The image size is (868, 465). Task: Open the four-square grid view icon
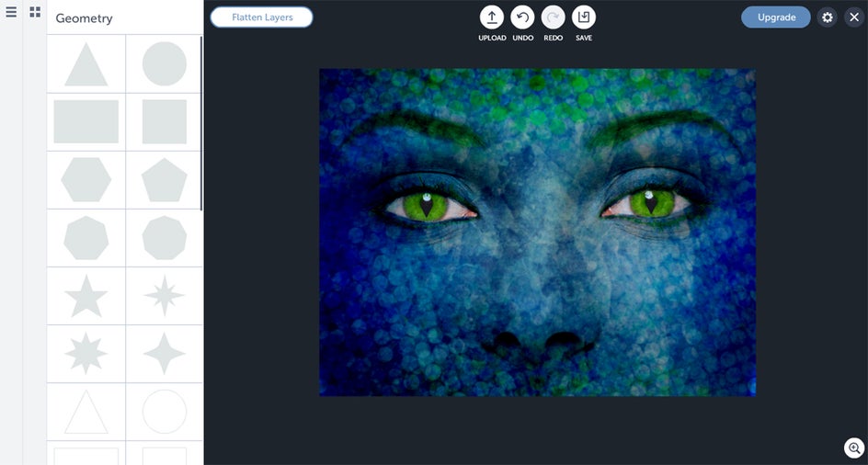pyautogui.click(x=35, y=12)
